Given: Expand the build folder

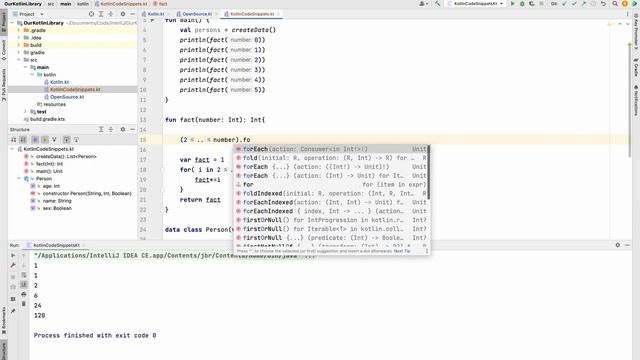Looking at the screenshot, I should (18, 45).
